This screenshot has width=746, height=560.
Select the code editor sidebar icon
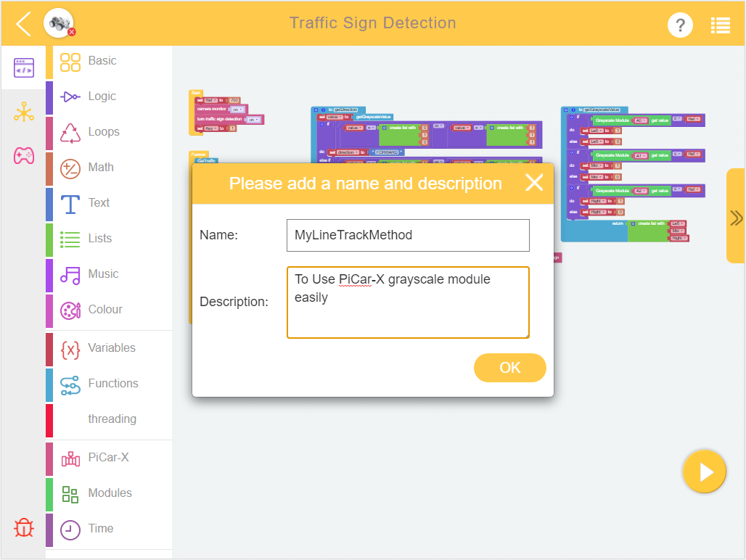(24, 68)
